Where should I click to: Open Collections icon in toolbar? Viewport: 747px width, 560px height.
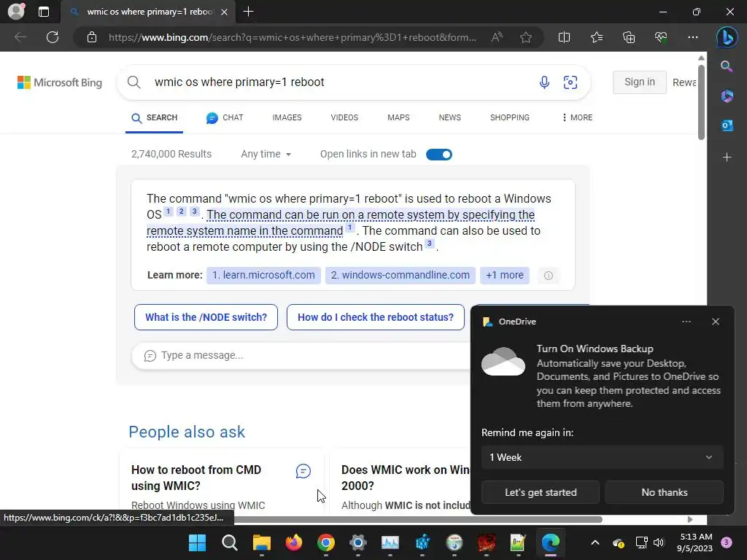[x=629, y=37]
